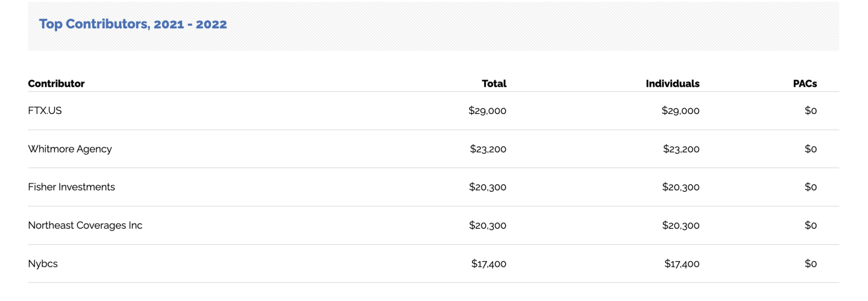Click the FTX.US PACs value $0
The image size is (868, 301).
(810, 111)
